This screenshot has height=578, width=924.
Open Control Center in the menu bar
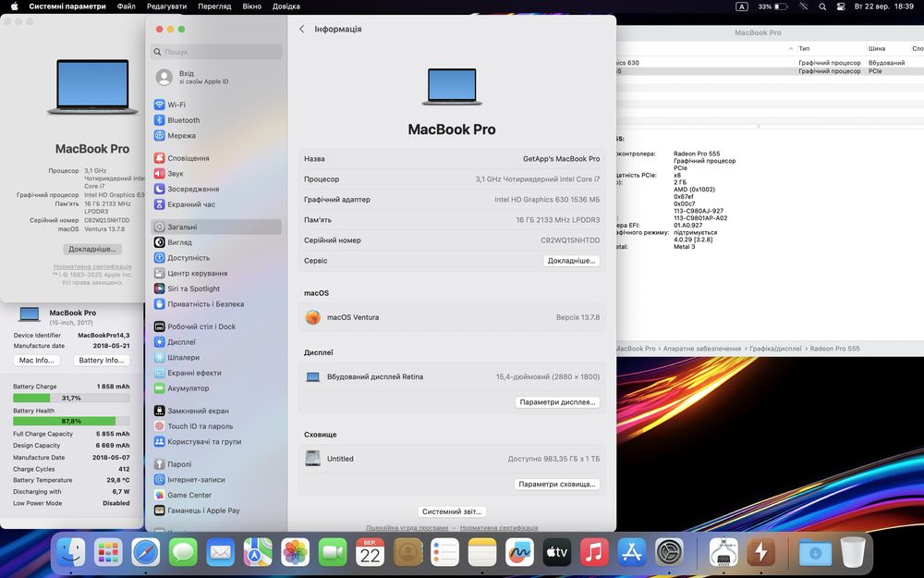tap(841, 6)
